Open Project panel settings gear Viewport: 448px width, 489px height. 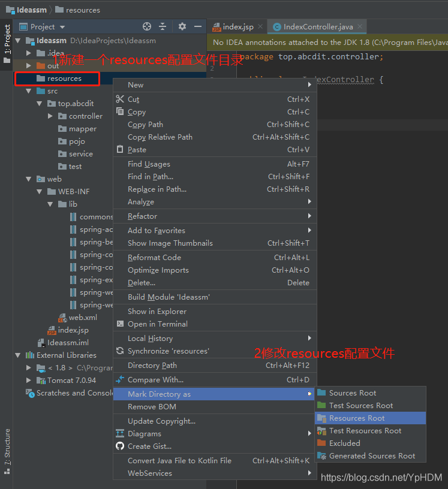coord(182,26)
